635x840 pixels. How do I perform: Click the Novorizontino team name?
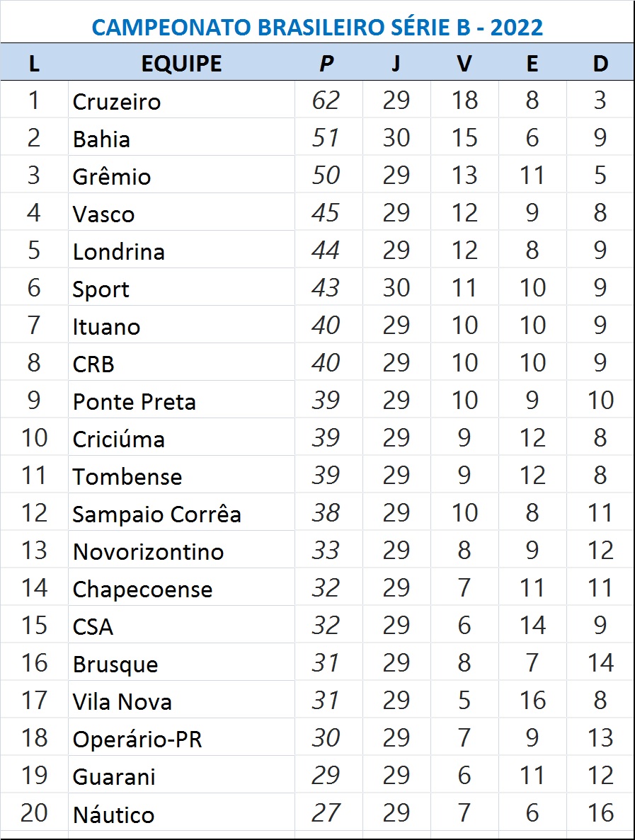pos(148,551)
